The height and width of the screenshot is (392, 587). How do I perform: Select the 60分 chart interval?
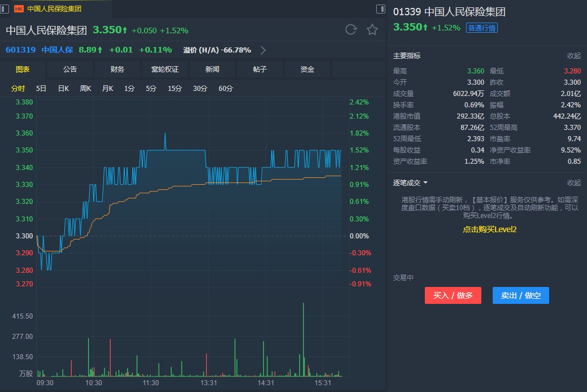click(225, 89)
